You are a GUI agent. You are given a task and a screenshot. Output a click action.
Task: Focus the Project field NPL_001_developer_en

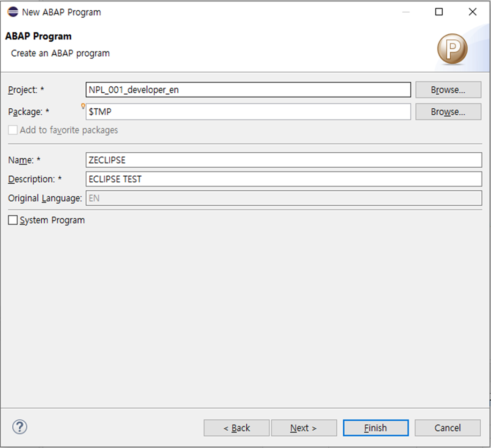point(249,90)
